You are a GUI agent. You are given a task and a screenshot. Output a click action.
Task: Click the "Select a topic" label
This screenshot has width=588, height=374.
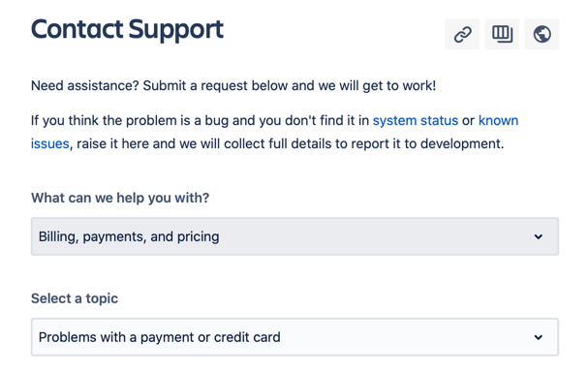tap(75, 298)
